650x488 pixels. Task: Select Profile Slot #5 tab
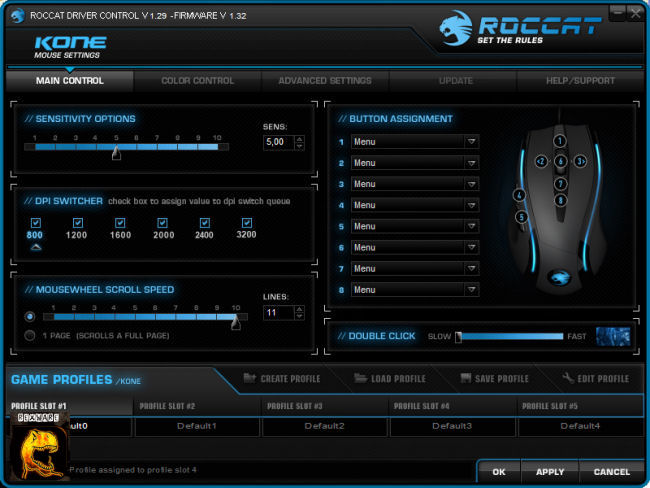tap(580, 406)
